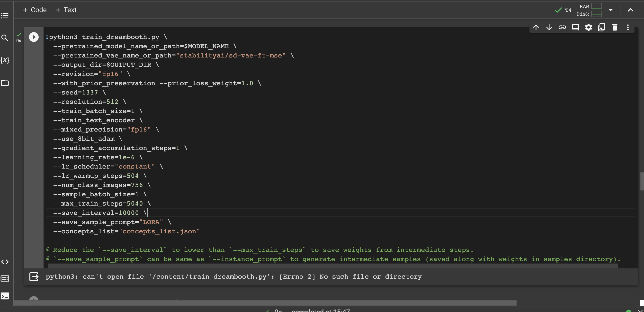
Task: Collapse the header with the top chevron
Action: click(x=630, y=10)
